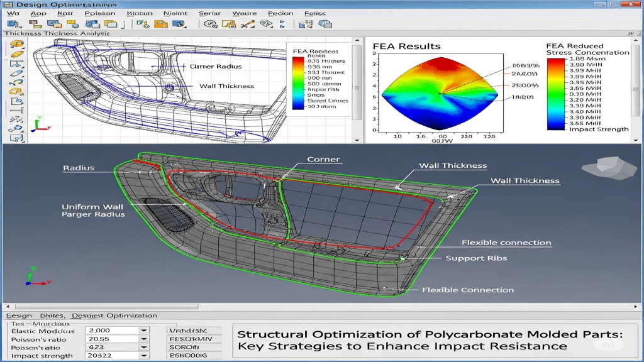Click the Corner Radius label in wireframe view

pos(215,66)
